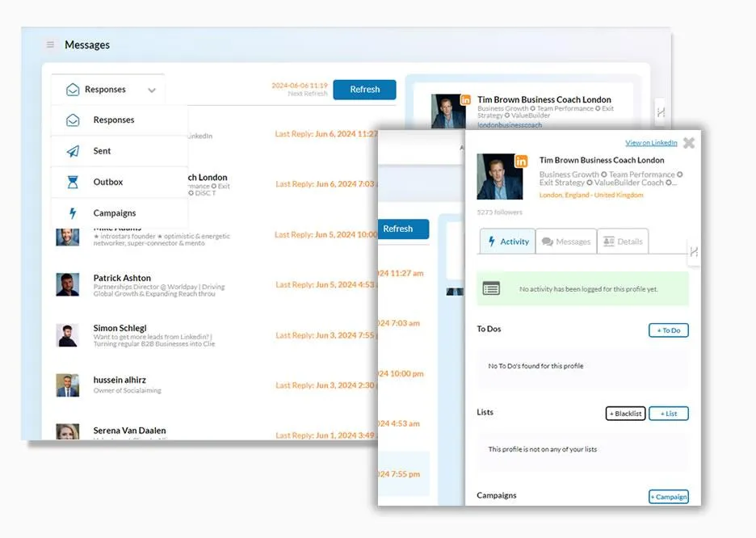Click the 2024-06-06 11:19 next refresh timestamp
This screenshot has width=756, height=538.
(300, 86)
